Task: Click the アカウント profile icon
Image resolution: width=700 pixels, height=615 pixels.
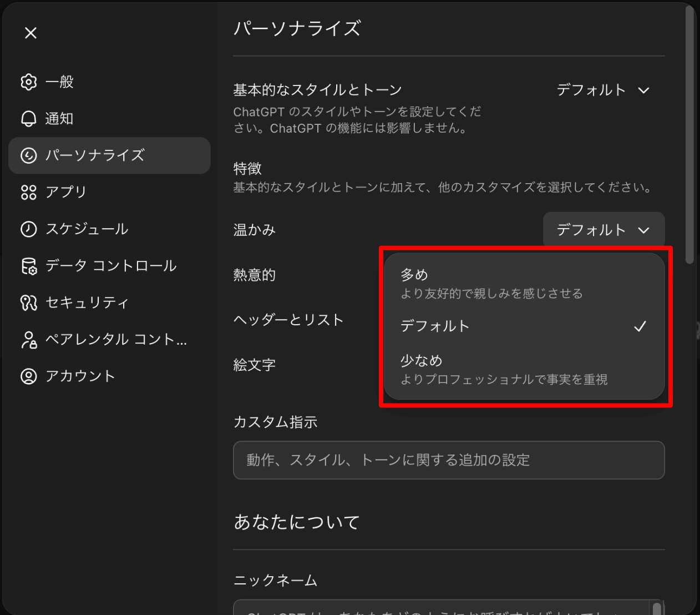Action: click(29, 376)
